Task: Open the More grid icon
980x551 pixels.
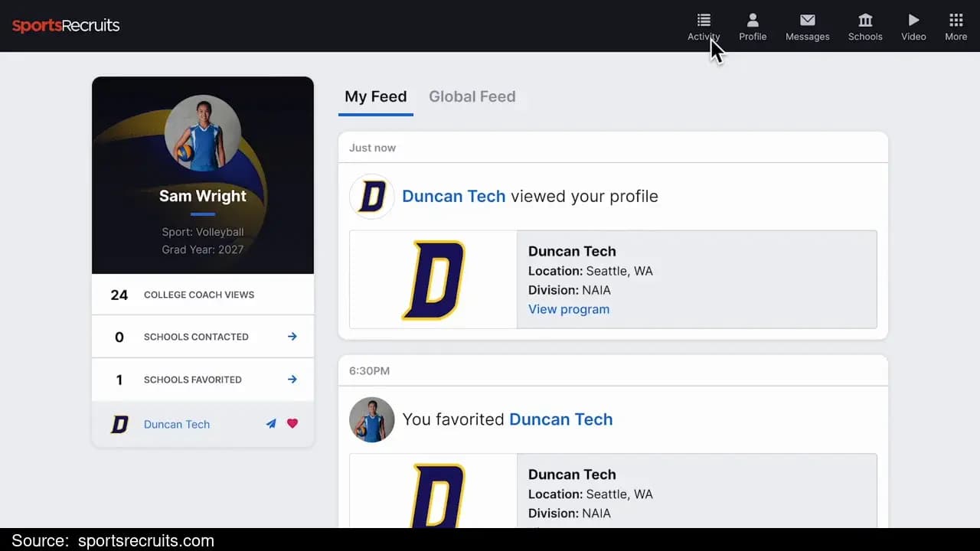Action: (955, 20)
